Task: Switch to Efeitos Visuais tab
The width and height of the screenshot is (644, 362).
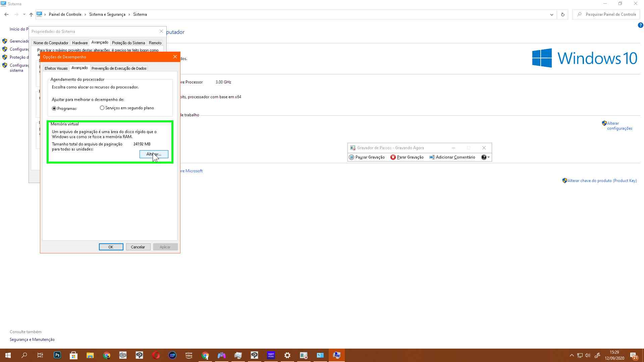Action: [56, 68]
